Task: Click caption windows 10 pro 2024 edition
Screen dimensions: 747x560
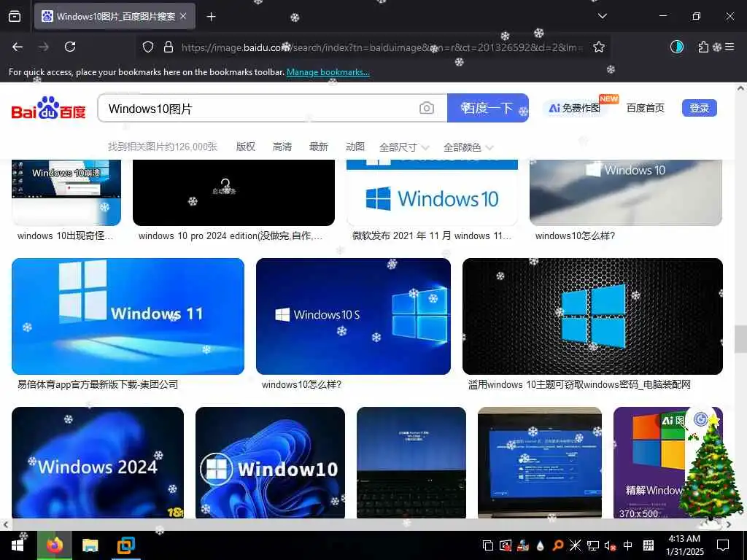Action: click(x=231, y=236)
